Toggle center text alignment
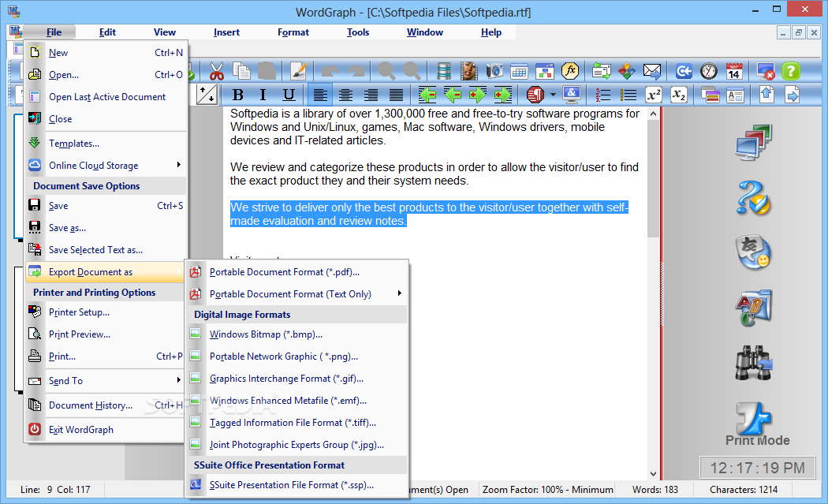Viewport: 828px width, 504px height. coord(345,95)
